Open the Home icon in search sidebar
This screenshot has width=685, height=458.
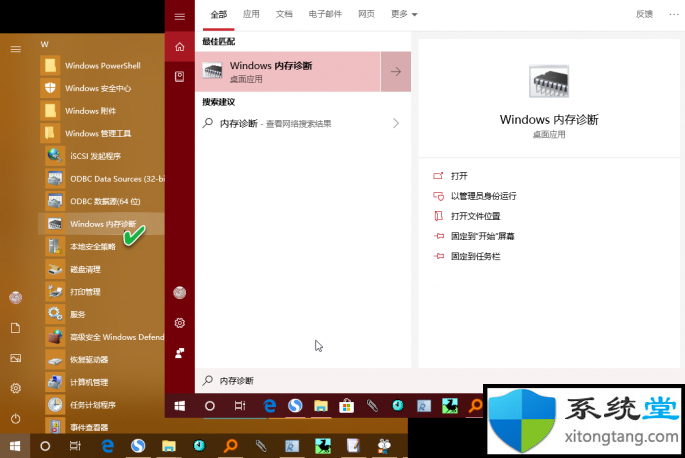[x=180, y=47]
